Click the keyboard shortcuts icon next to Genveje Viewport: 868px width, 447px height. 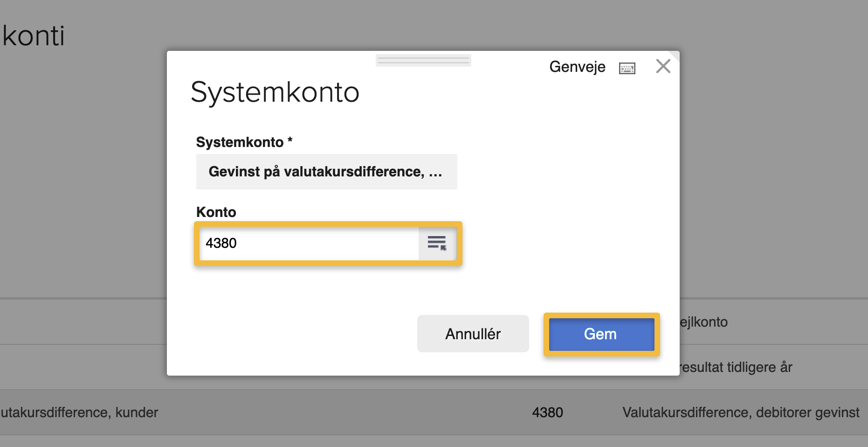pyautogui.click(x=627, y=67)
